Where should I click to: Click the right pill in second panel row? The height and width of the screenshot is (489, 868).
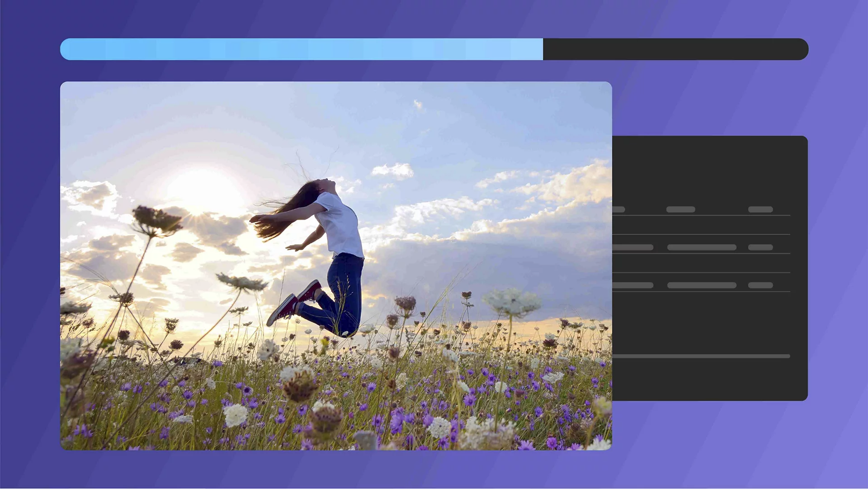pyautogui.click(x=760, y=247)
